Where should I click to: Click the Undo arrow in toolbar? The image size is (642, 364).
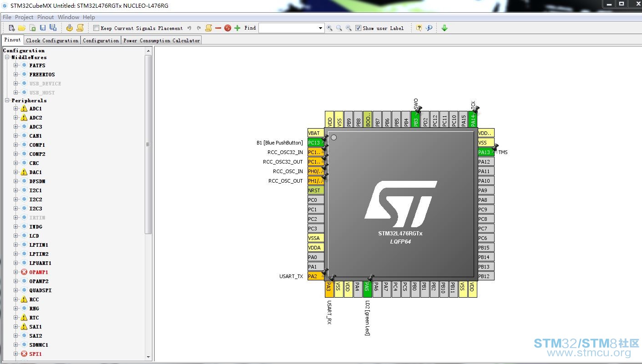[x=189, y=28]
